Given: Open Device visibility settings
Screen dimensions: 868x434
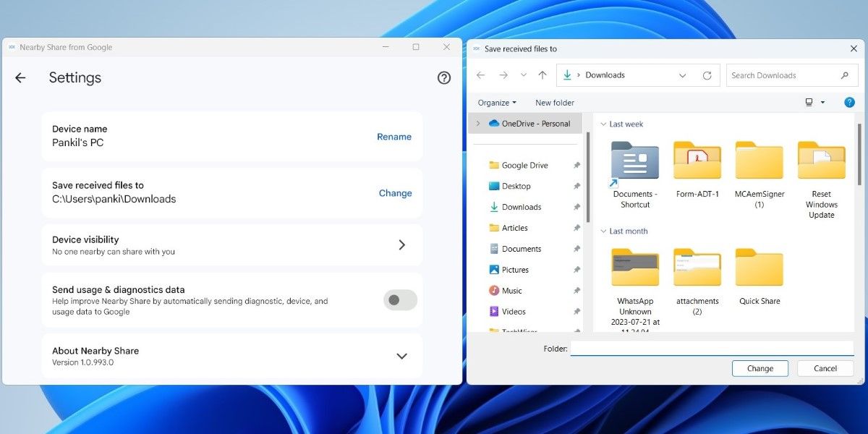Looking at the screenshot, I should point(402,244).
